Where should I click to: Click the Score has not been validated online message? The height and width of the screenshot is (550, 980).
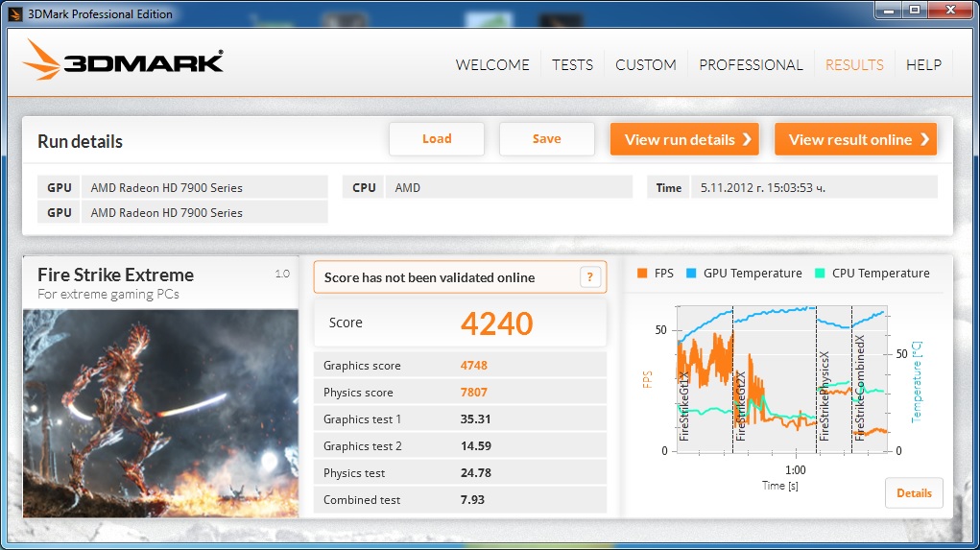click(429, 277)
